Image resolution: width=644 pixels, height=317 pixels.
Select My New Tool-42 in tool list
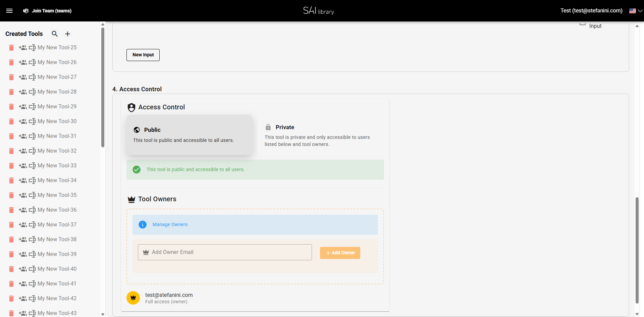click(57, 299)
